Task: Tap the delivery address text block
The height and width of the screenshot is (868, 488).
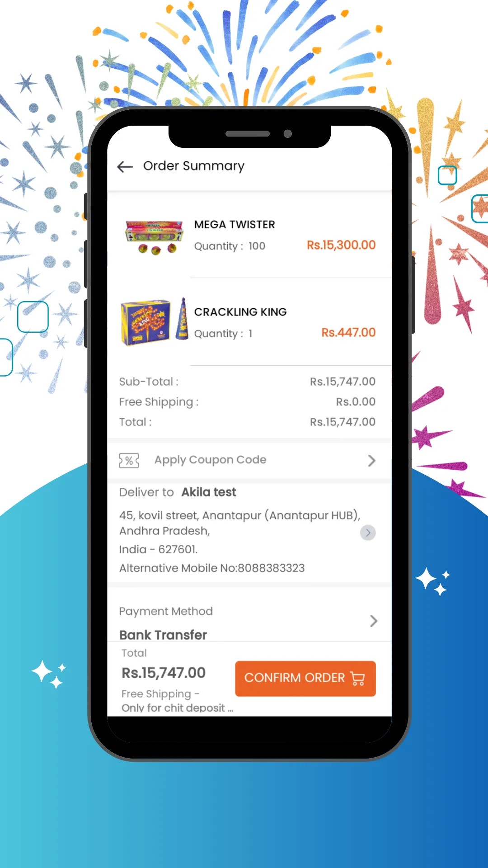Action: click(239, 542)
